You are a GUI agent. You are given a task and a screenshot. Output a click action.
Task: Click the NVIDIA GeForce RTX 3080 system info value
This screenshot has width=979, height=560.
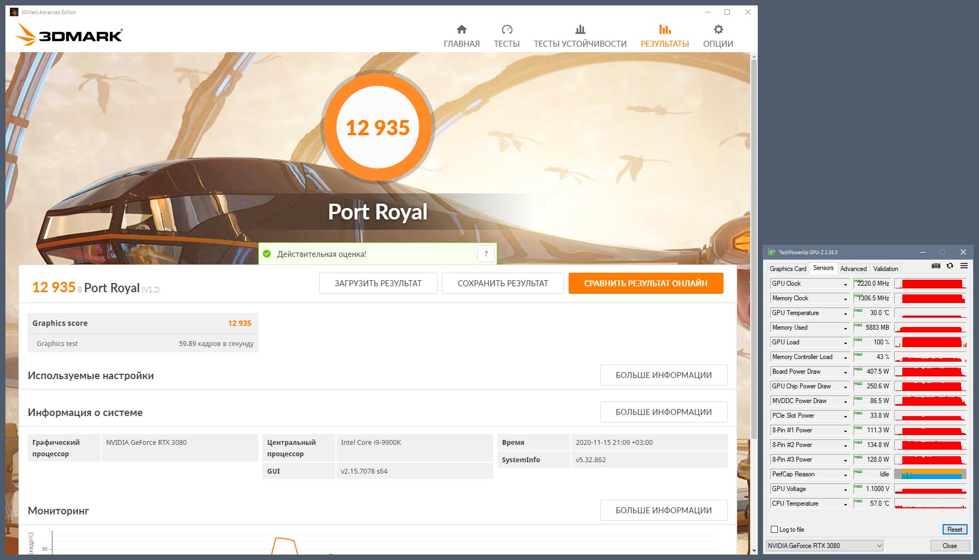point(146,442)
